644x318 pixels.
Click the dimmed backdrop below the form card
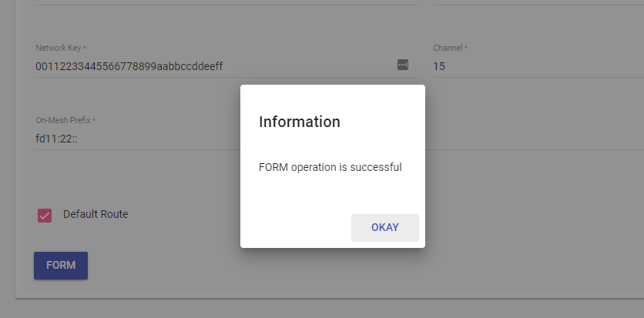pyautogui.click(x=308, y=309)
